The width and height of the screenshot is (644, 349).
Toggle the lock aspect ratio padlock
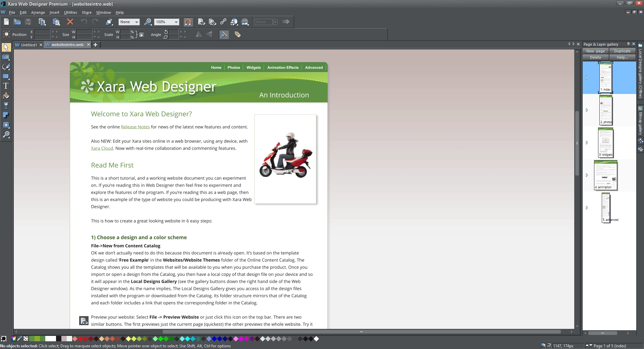pos(141,34)
